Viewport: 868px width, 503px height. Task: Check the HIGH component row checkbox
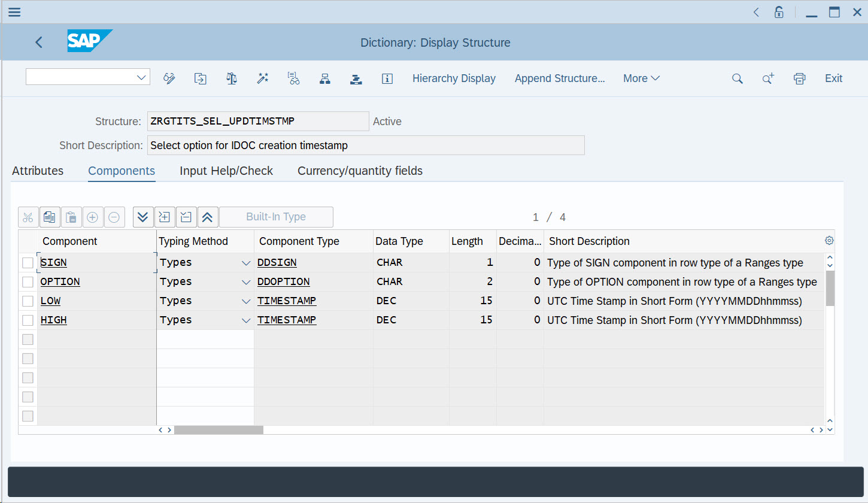(x=28, y=320)
